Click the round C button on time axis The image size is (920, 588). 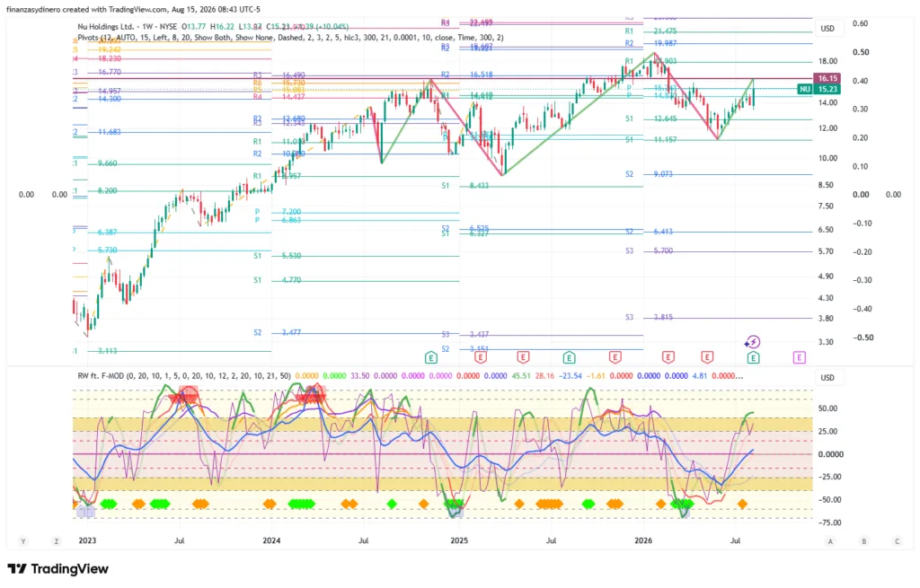tap(898, 541)
